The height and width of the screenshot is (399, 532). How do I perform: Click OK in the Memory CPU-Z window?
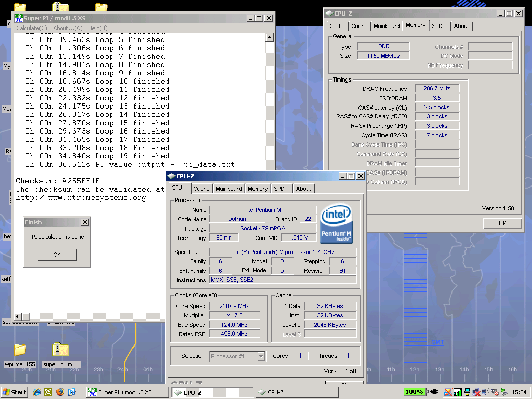(x=502, y=223)
